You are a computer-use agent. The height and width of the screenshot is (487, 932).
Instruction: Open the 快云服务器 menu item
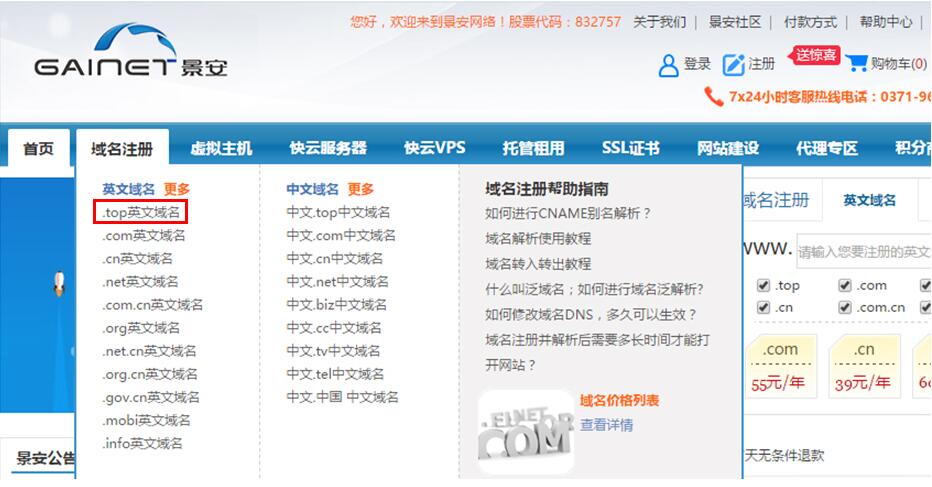coord(327,149)
